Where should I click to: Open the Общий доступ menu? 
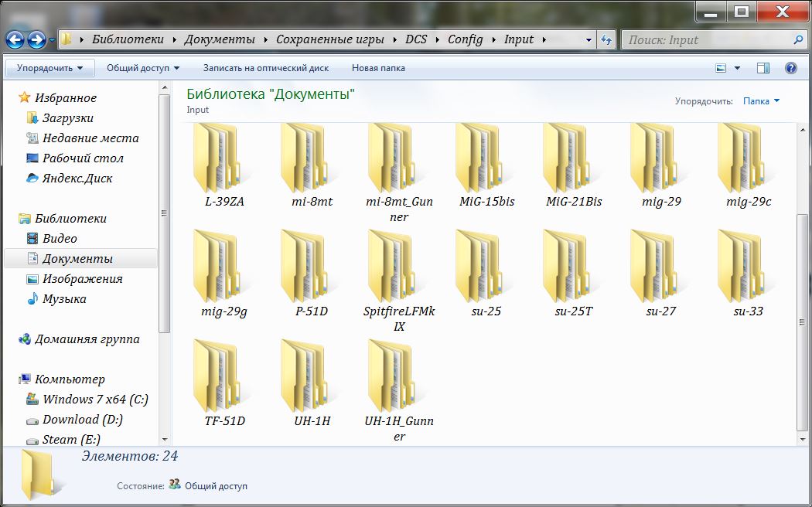(143, 68)
